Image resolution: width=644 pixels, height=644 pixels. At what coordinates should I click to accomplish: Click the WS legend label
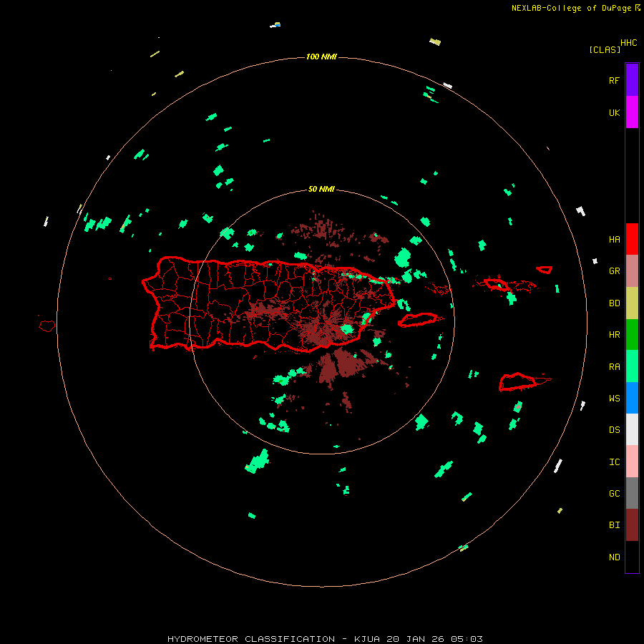[x=614, y=398]
